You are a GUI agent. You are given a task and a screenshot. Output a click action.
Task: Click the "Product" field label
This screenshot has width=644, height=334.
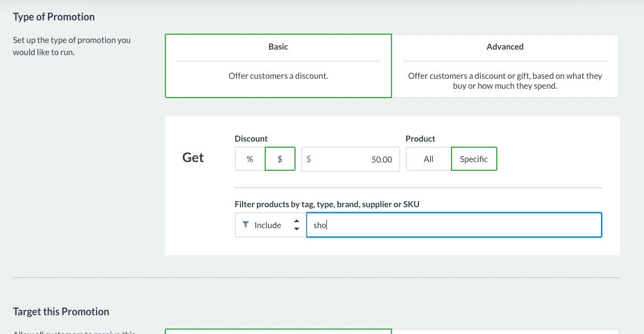(x=420, y=138)
